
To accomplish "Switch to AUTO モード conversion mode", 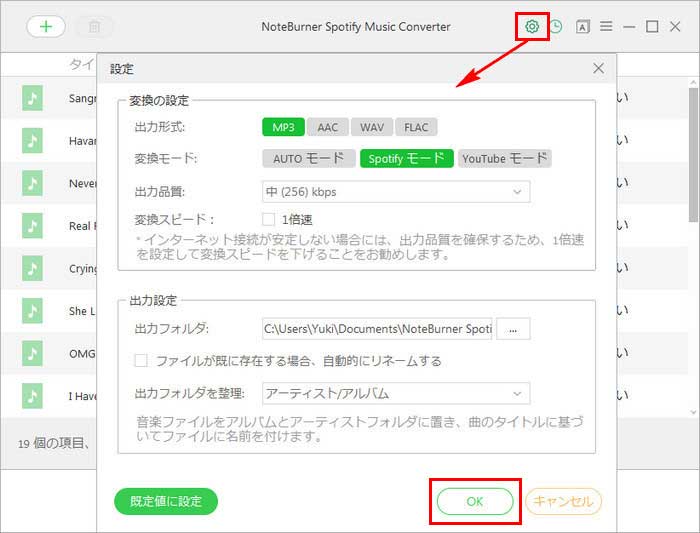I will coord(308,158).
